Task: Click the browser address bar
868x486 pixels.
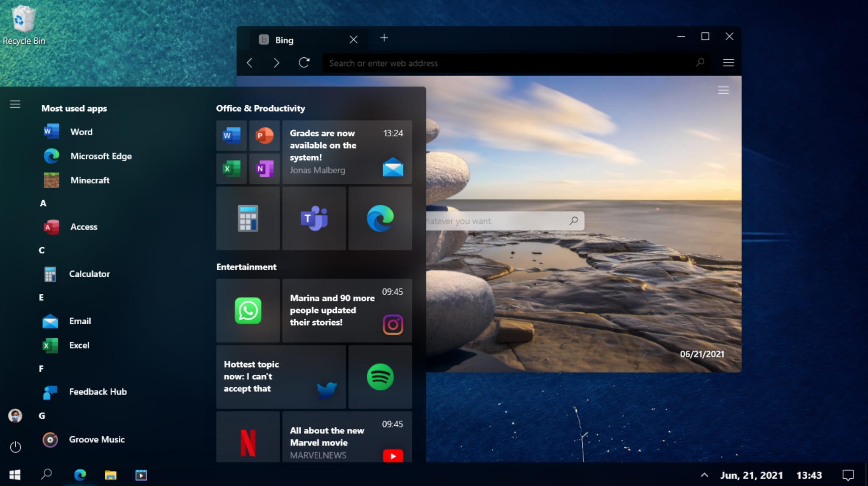Action: tap(509, 63)
